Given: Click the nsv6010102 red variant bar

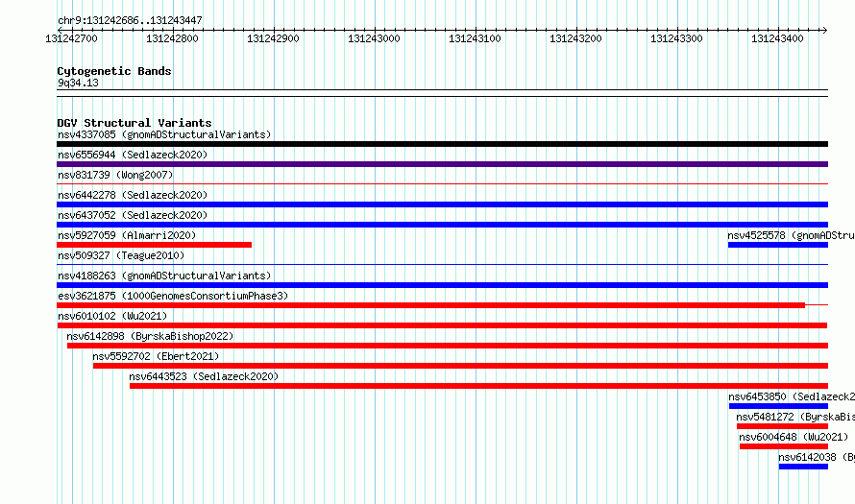Looking at the screenshot, I should click(442, 325).
